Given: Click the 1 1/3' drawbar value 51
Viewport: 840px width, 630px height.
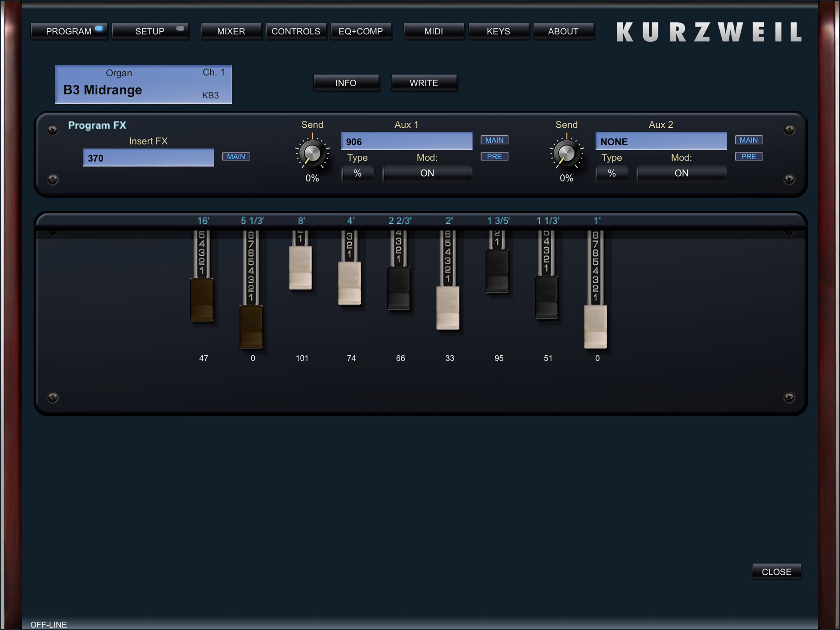Looking at the screenshot, I should pyautogui.click(x=548, y=358).
